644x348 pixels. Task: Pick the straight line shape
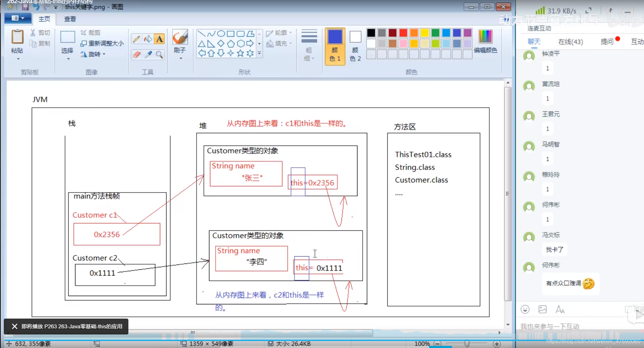pos(201,34)
